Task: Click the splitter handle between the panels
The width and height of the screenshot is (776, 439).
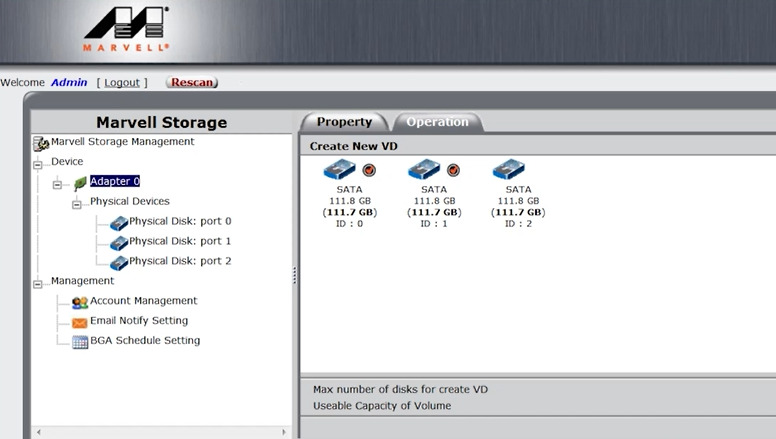Action: (295, 276)
